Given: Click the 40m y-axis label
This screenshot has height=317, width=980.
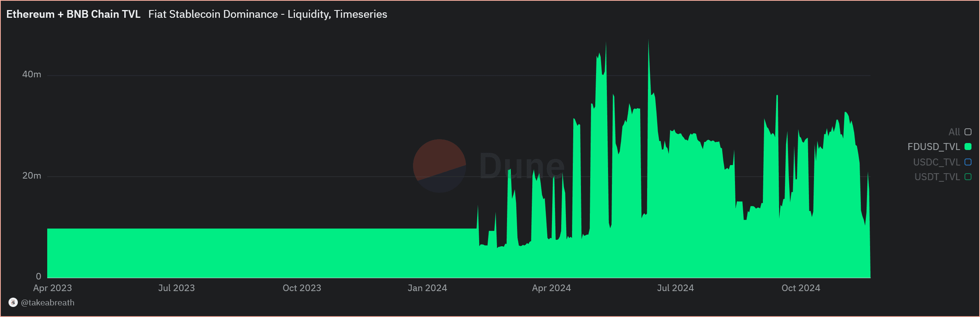Looking at the screenshot, I should (32, 74).
